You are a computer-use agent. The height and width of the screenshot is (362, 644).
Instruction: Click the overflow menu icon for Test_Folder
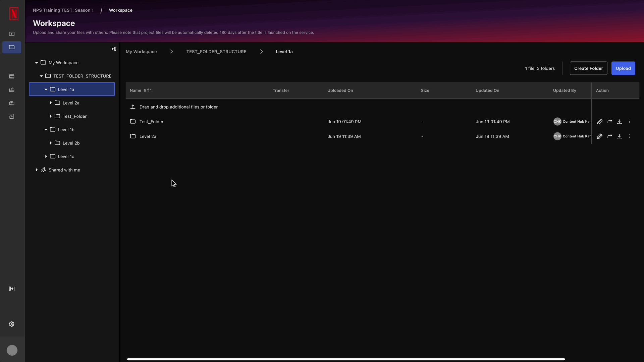coord(629,121)
